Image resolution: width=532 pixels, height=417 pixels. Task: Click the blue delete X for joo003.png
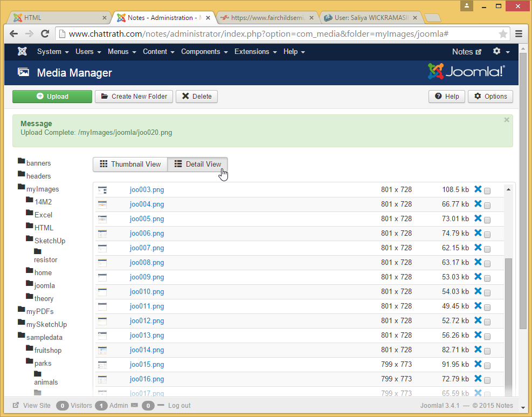(478, 189)
